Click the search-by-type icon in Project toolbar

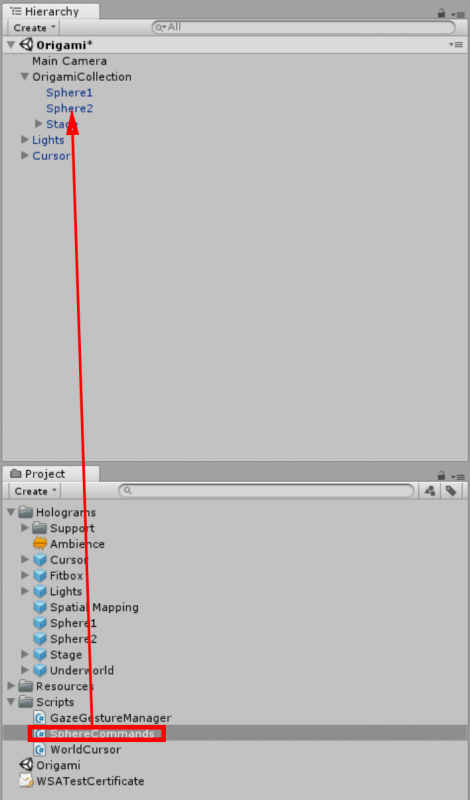(430, 491)
